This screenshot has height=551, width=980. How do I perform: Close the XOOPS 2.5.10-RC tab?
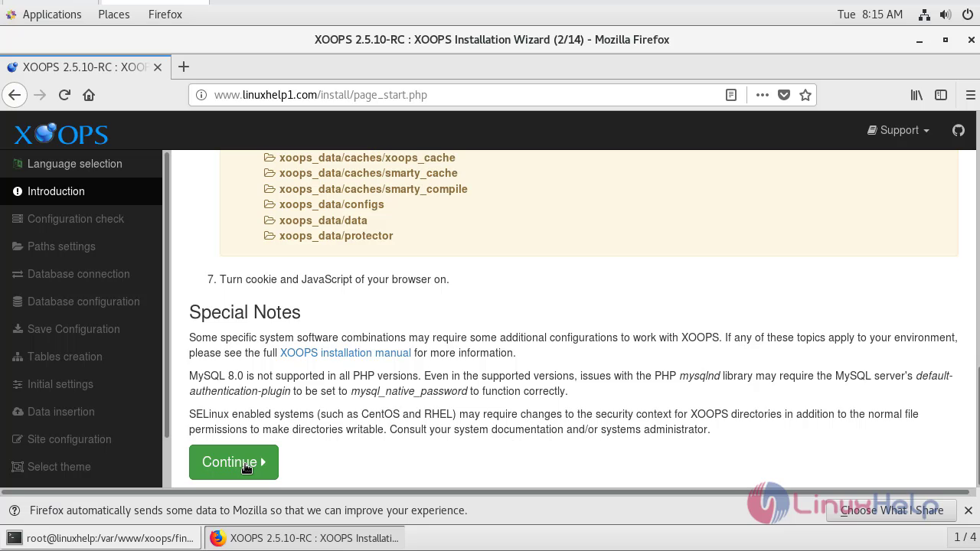(158, 67)
